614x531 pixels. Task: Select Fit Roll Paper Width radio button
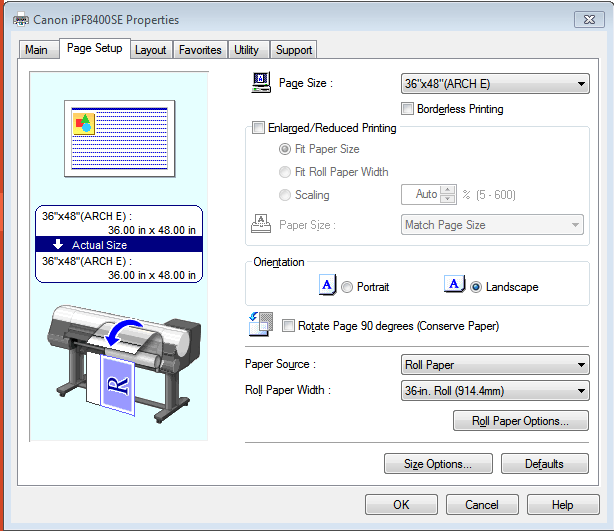(285, 172)
